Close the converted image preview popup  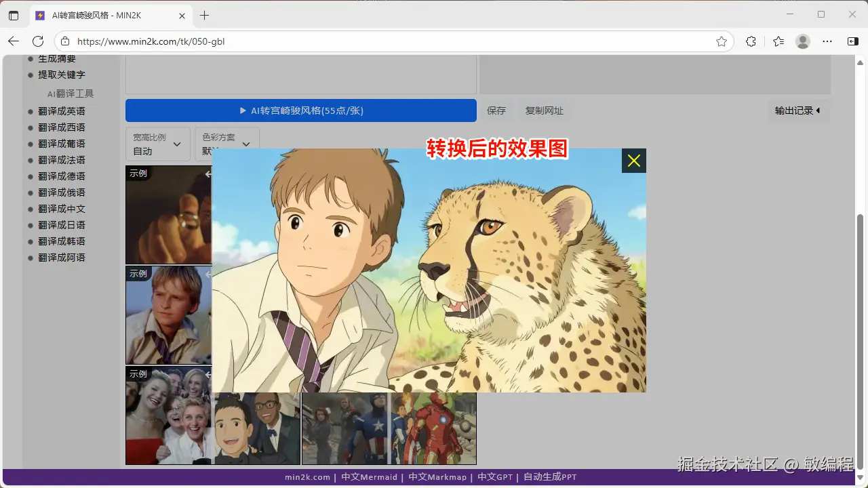[633, 161]
